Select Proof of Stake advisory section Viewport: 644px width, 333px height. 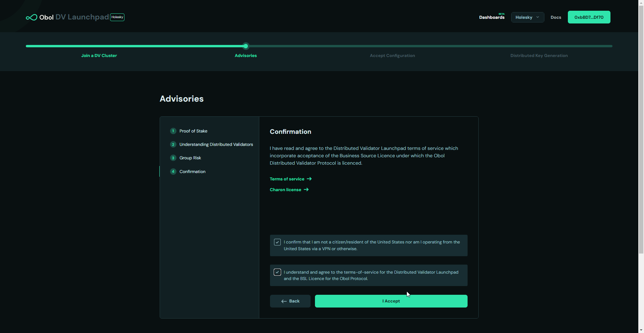[x=193, y=131]
